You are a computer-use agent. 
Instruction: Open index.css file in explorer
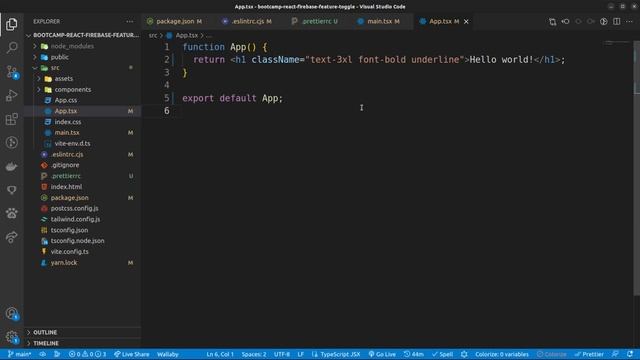click(x=68, y=122)
